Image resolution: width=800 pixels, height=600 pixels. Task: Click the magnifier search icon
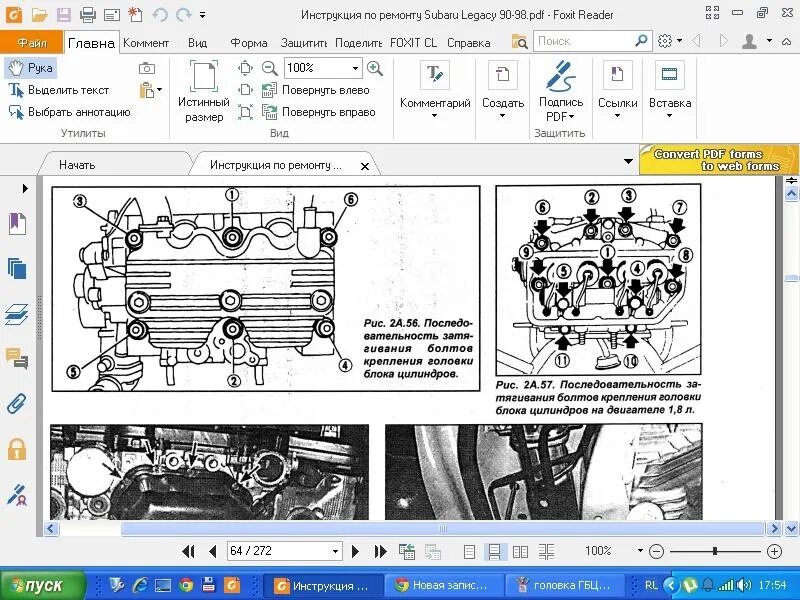641,41
